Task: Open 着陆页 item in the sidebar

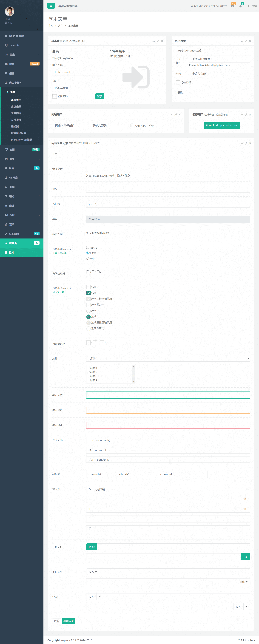Action: 22,243
